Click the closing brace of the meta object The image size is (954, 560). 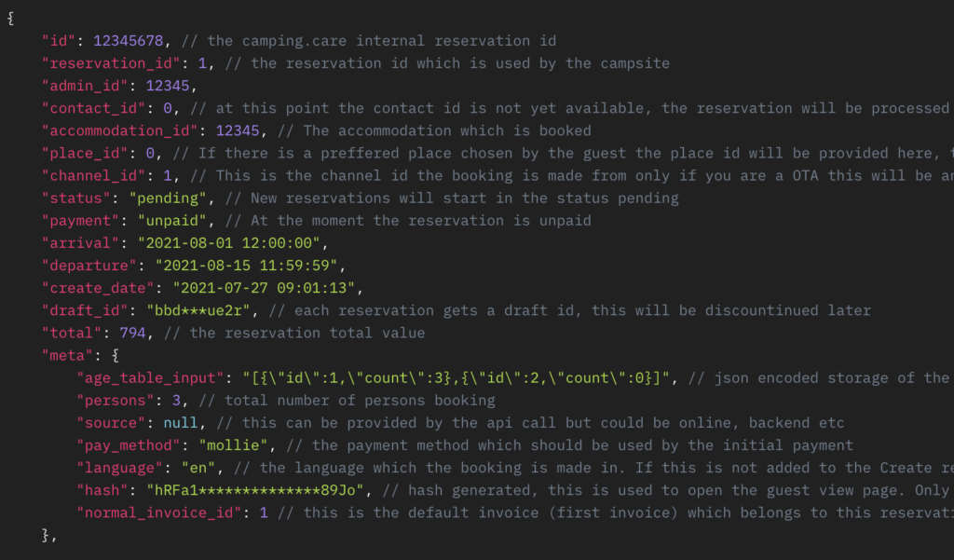pos(46,535)
